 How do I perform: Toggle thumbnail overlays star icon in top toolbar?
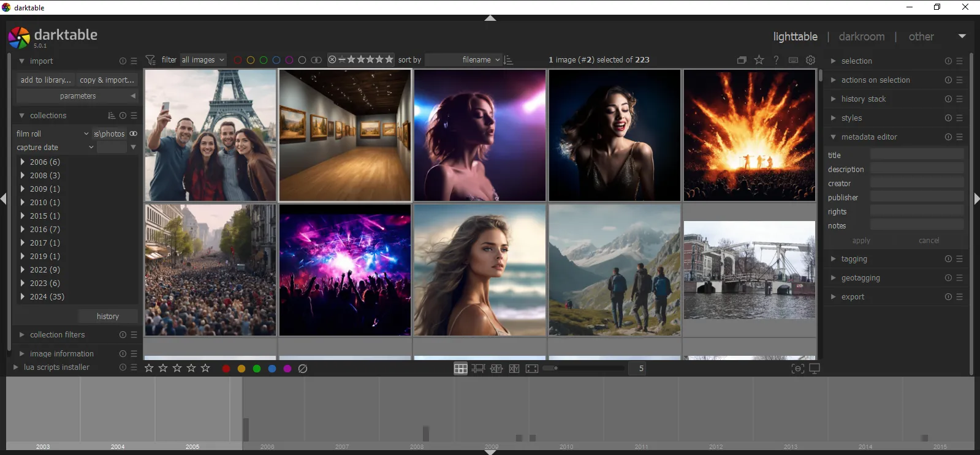point(759,60)
